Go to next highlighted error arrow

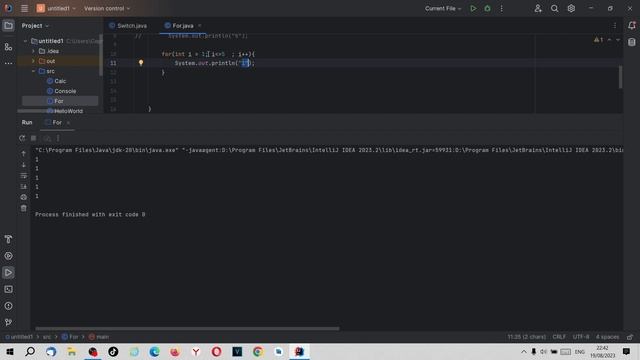click(618, 40)
